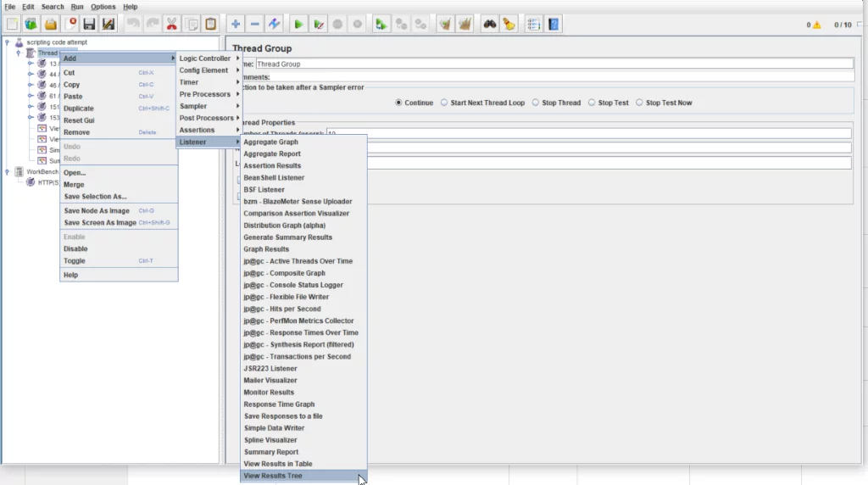Image resolution: width=868 pixels, height=485 pixels.
Task: Expand the Sampler submenu
Action: [209, 106]
